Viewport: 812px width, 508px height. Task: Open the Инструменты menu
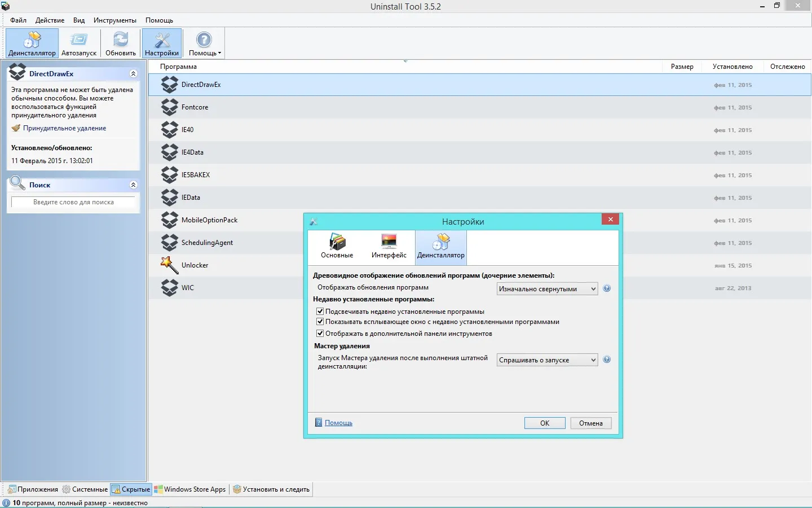tap(115, 20)
